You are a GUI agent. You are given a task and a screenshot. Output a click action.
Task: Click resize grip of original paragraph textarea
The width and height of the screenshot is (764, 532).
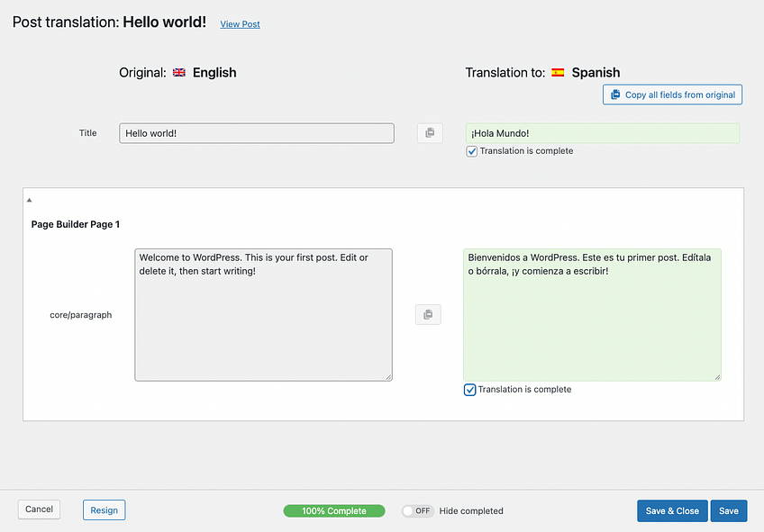pyautogui.click(x=387, y=376)
